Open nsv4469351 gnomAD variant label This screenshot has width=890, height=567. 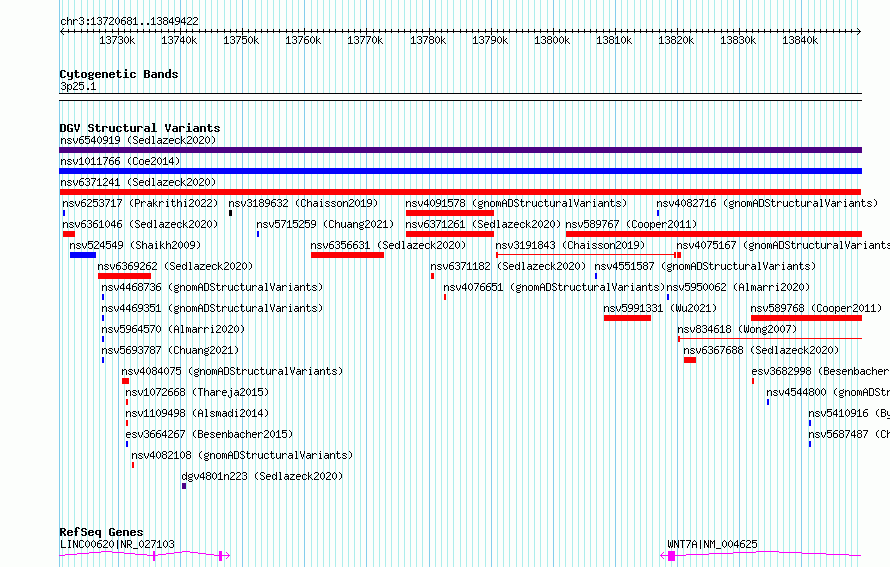[212, 308]
